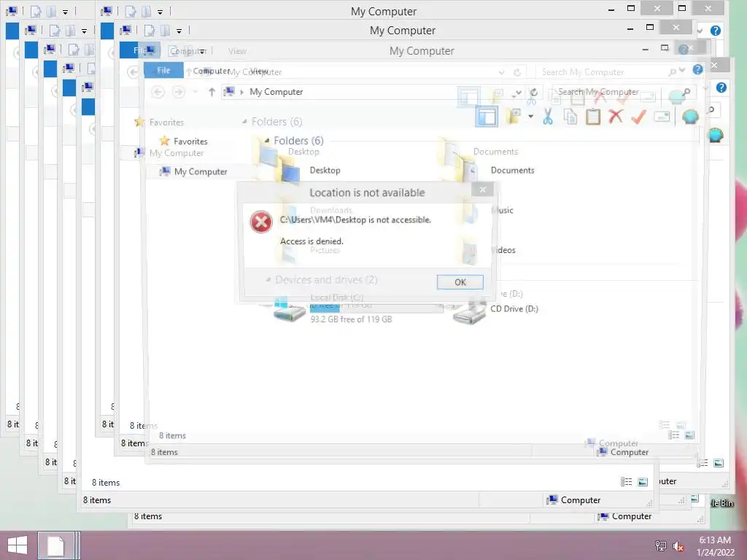This screenshot has height=560, width=747.
Task: Click the My Computer address bar path
Action: tap(276, 92)
